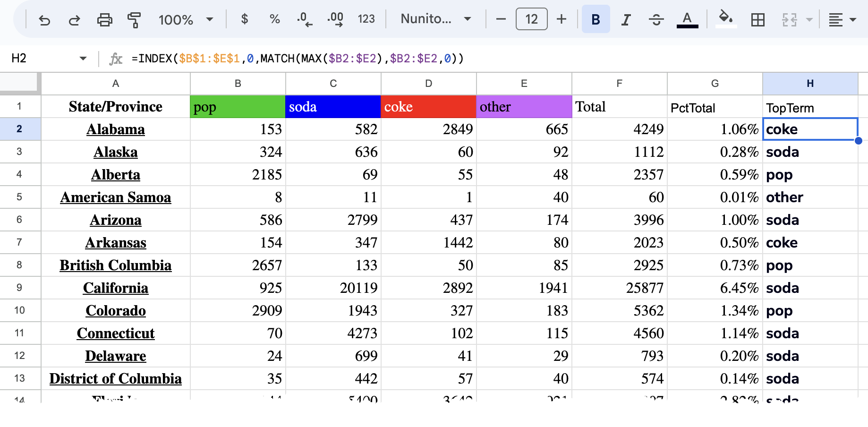Print the spreadsheet using printer icon
868x427 pixels.
coord(104,20)
